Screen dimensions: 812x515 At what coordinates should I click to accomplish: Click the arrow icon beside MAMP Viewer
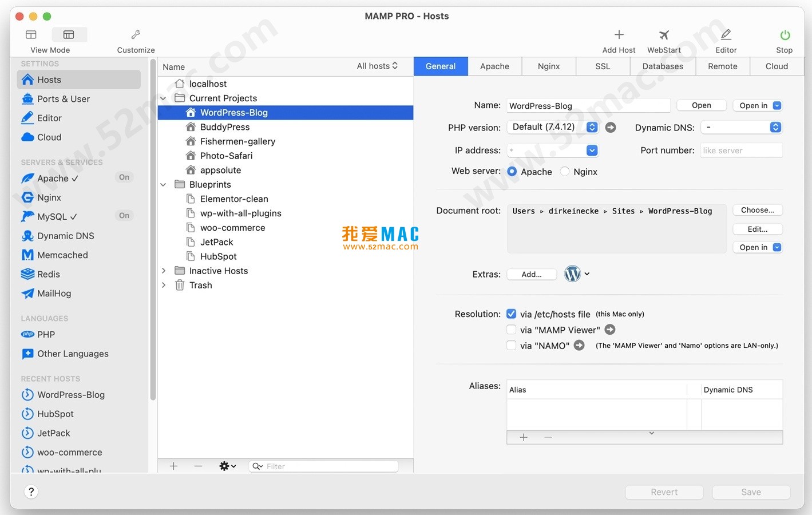pyautogui.click(x=610, y=330)
